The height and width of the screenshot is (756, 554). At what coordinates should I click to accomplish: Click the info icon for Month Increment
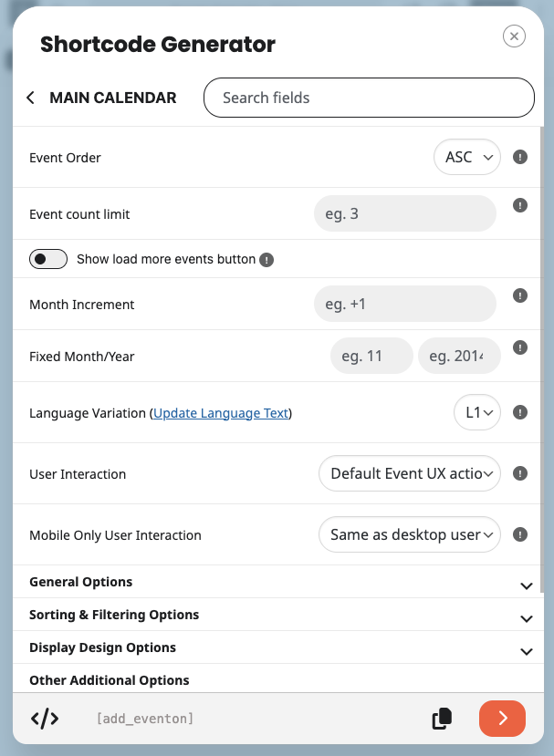click(x=520, y=295)
